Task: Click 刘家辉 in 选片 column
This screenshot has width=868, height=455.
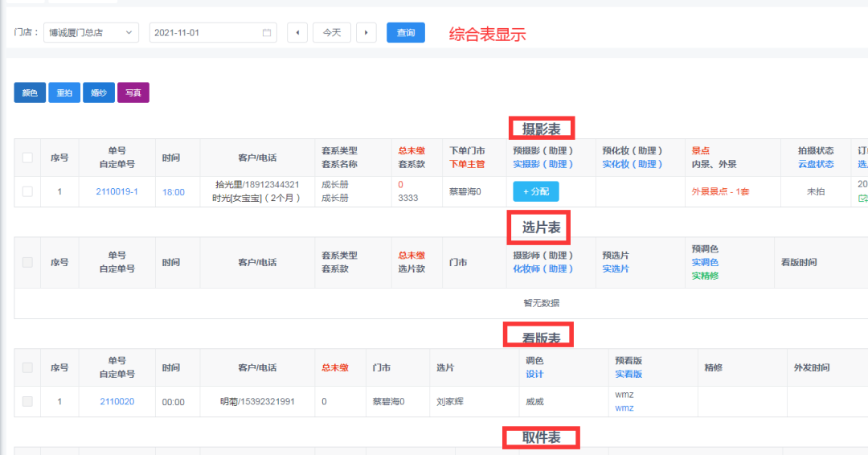Action: [449, 401]
